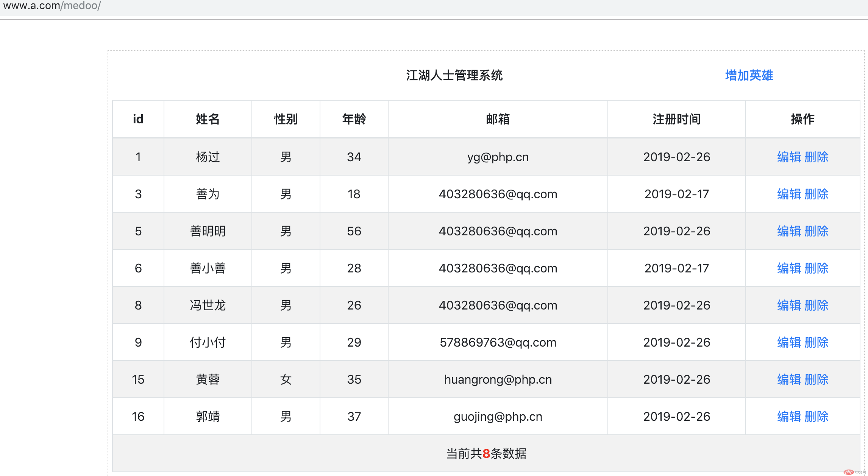
Task: Click date 2019-02-26 in 杨过 row
Action: coord(677,157)
